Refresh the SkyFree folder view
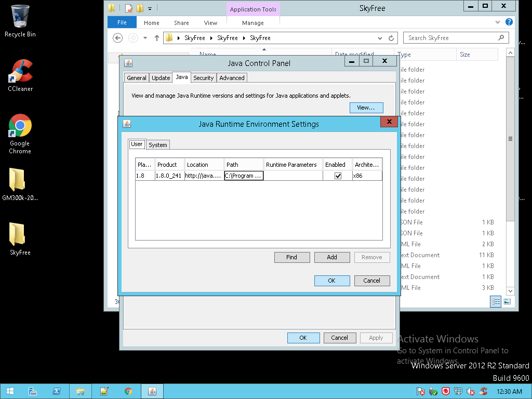 click(391, 38)
